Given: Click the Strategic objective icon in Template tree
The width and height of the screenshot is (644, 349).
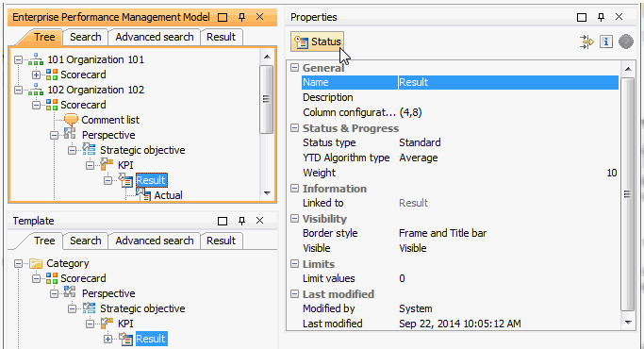Looking at the screenshot, I should point(89,308).
